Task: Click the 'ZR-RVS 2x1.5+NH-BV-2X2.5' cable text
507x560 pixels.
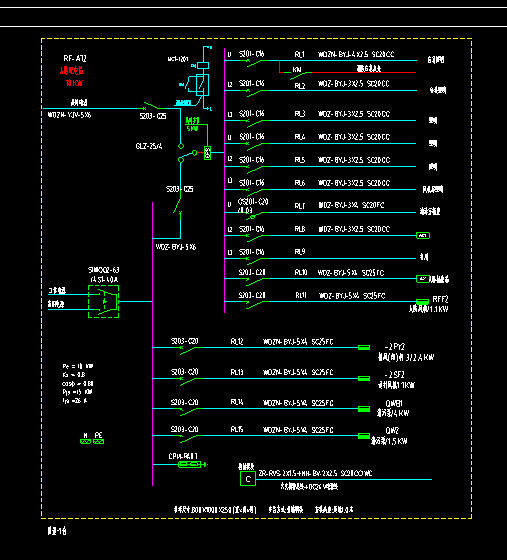Action: coord(298,473)
